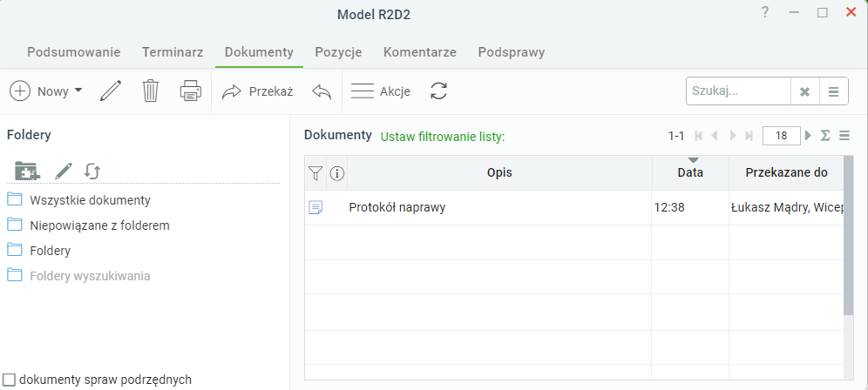This screenshot has height=390, width=868.
Task: Click the 12:38 date cell
Action: (690, 207)
